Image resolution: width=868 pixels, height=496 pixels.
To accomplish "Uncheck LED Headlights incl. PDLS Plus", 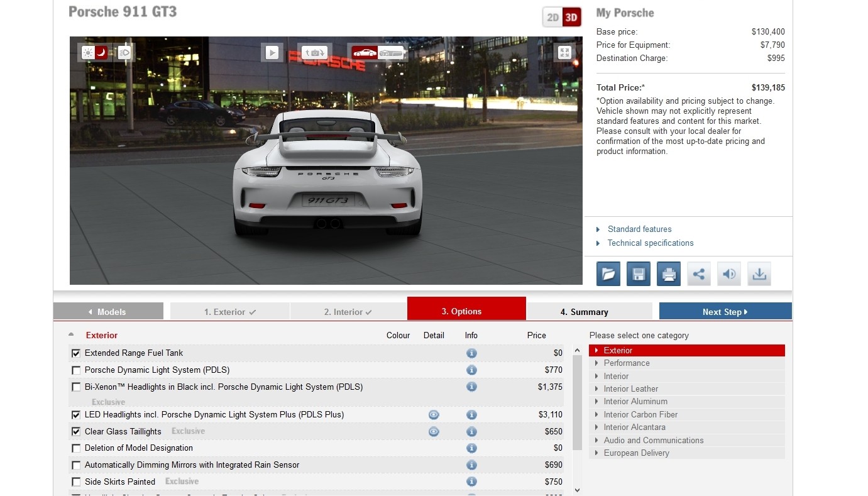I will point(76,415).
